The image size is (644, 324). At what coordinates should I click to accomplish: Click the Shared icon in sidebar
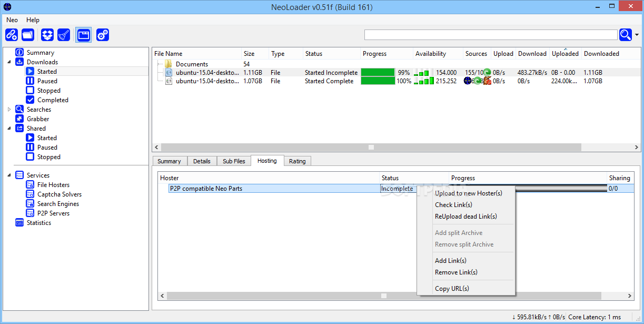[x=19, y=129]
